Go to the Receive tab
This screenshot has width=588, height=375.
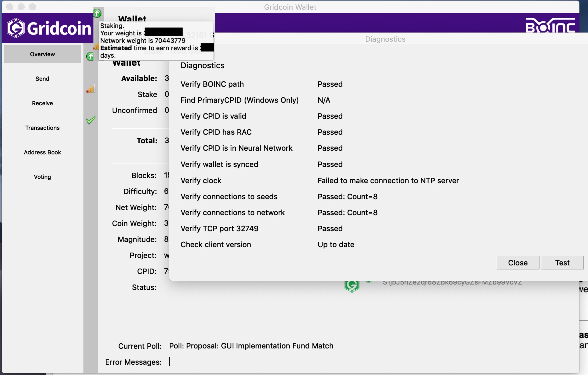point(42,103)
